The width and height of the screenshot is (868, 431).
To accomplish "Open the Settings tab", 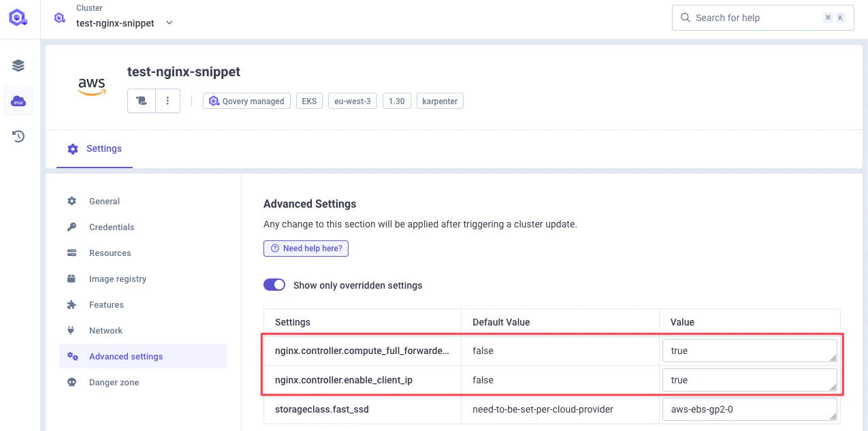I will click(x=95, y=148).
